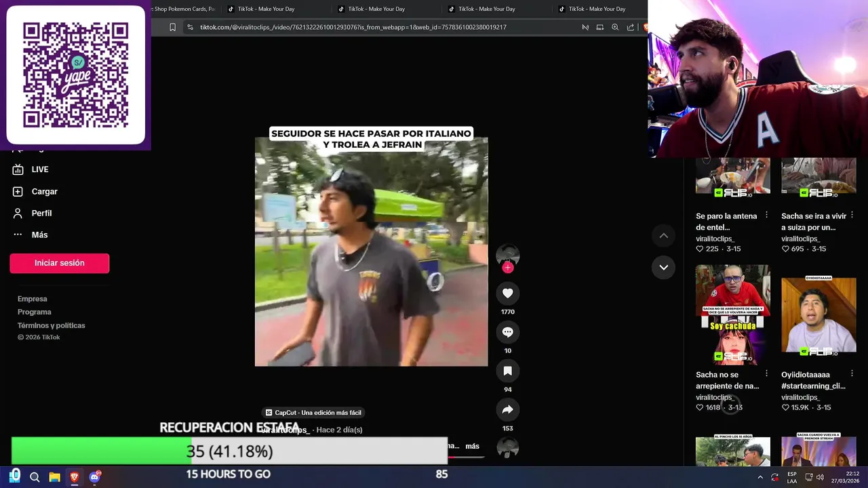Open the Programa footer link
This screenshot has width=868, height=488.
tap(35, 312)
